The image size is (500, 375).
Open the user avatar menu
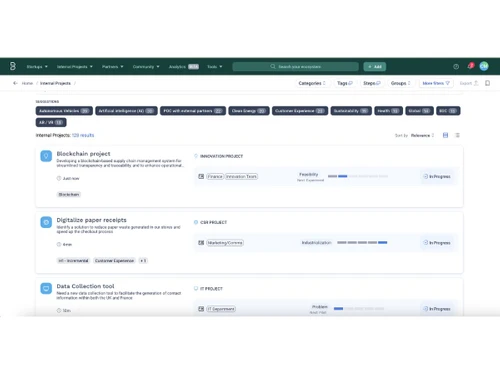(x=484, y=66)
